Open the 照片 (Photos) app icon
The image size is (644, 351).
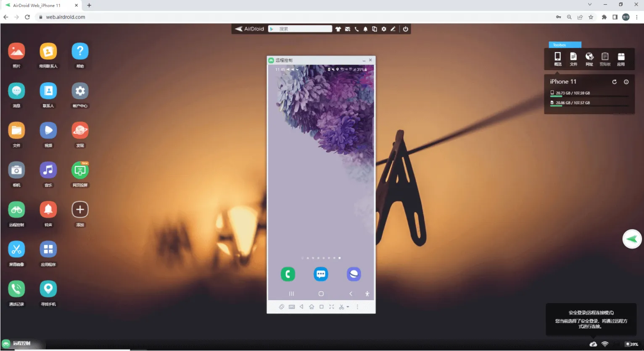(x=16, y=50)
